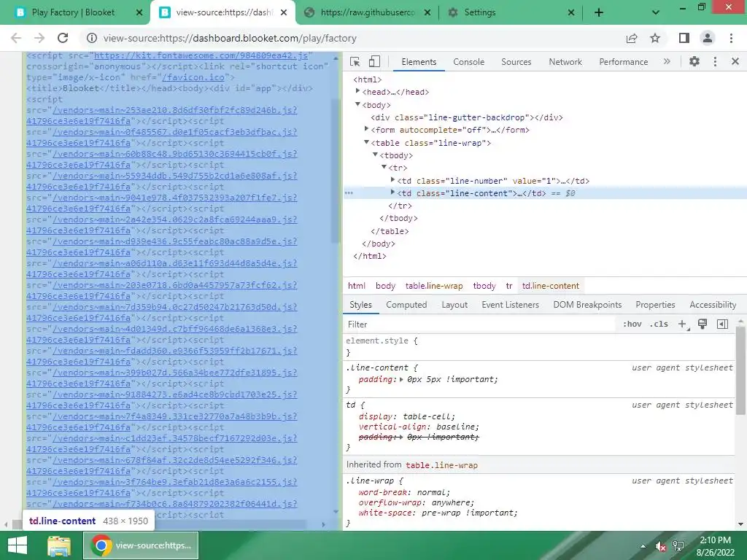This screenshot has height=560, width=747.
Task: Expand td line-content node
Action: pos(392,192)
